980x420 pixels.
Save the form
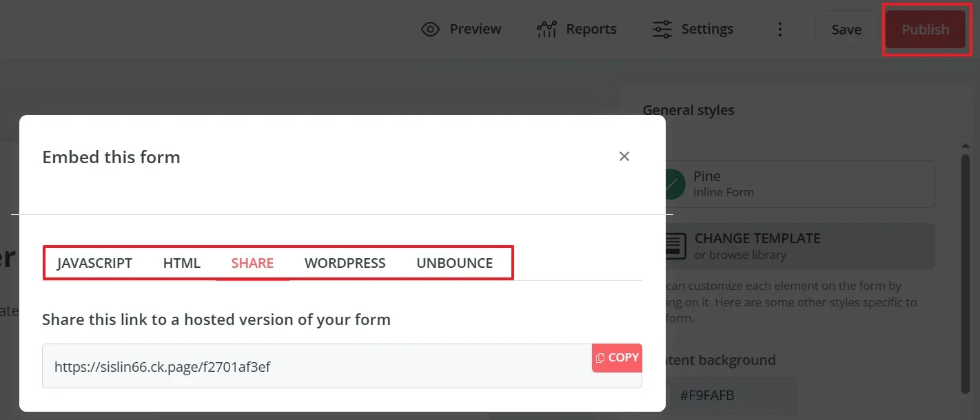point(846,30)
